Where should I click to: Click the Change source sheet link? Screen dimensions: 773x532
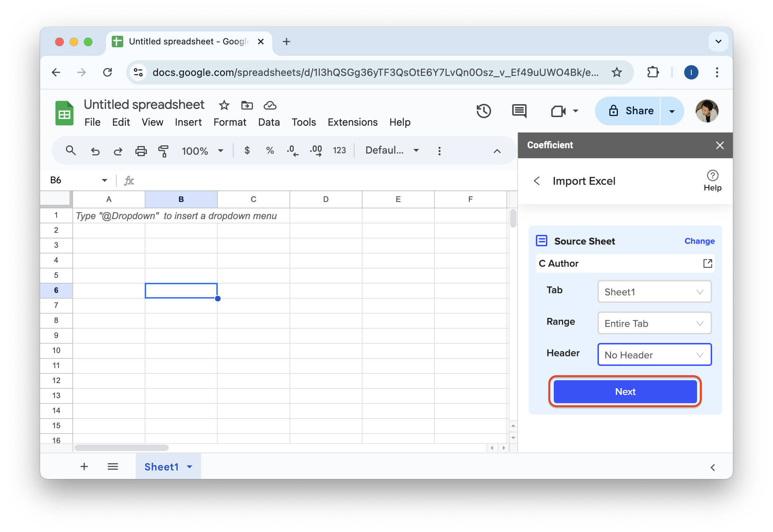(699, 241)
